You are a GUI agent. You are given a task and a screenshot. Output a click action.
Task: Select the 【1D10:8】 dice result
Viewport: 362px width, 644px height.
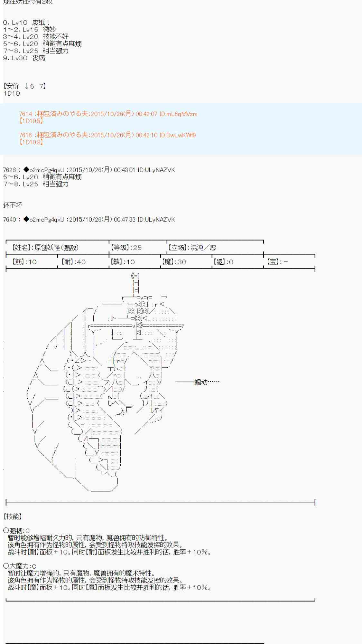pos(31,142)
